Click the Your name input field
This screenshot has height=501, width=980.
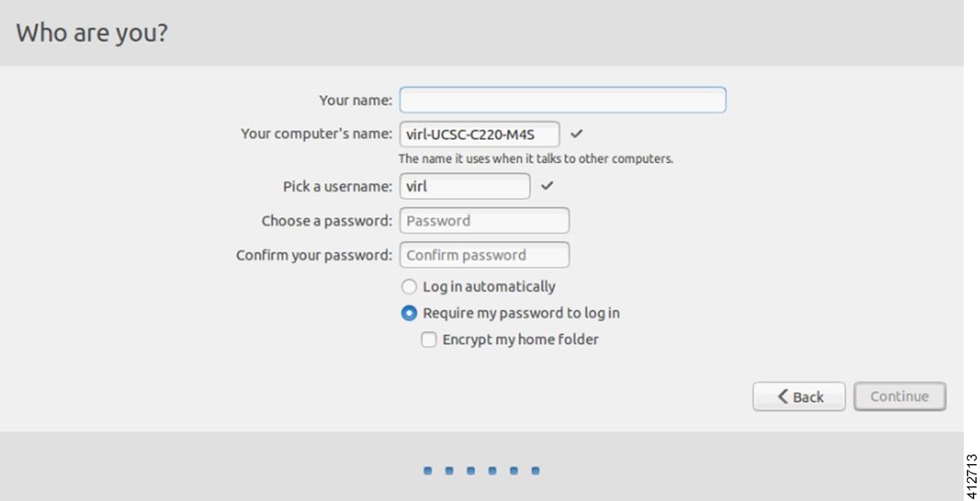[562, 100]
